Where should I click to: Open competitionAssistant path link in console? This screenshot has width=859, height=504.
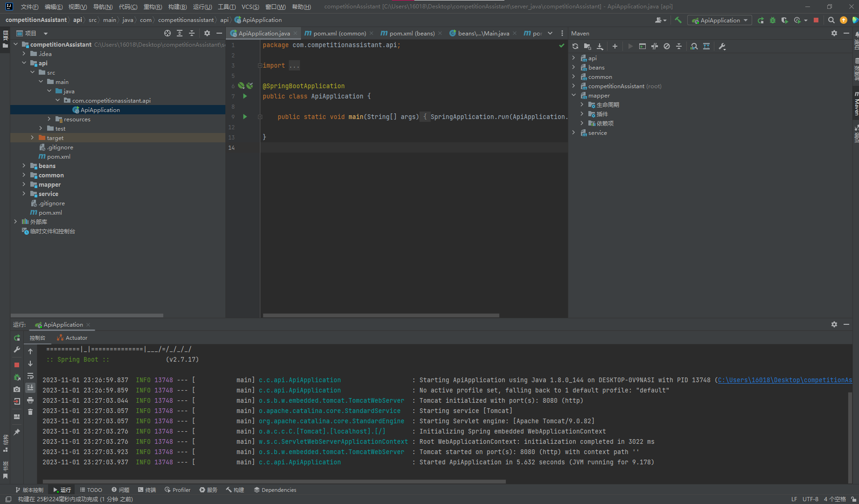click(x=785, y=380)
